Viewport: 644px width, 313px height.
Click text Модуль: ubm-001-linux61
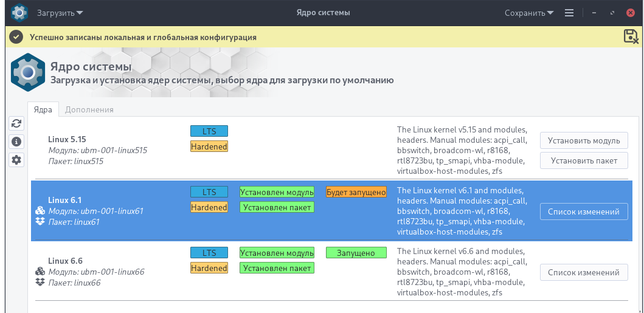tap(95, 211)
